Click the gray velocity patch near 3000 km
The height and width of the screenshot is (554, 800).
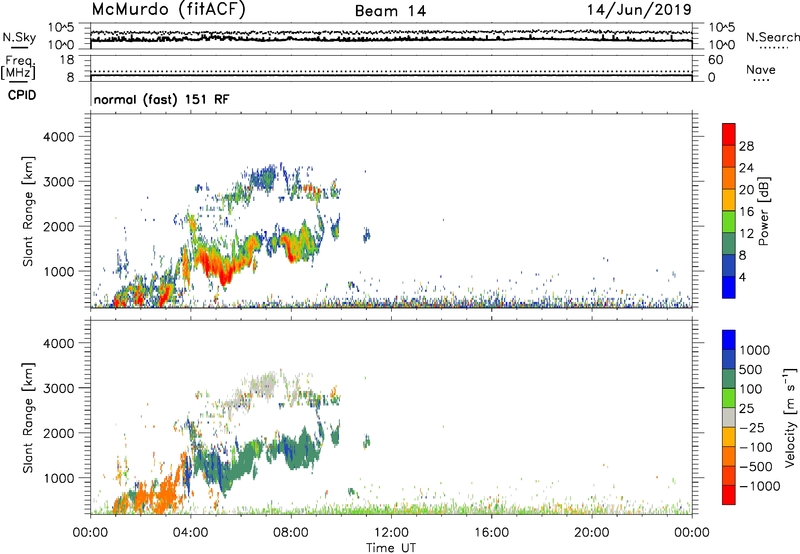(263, 386)
